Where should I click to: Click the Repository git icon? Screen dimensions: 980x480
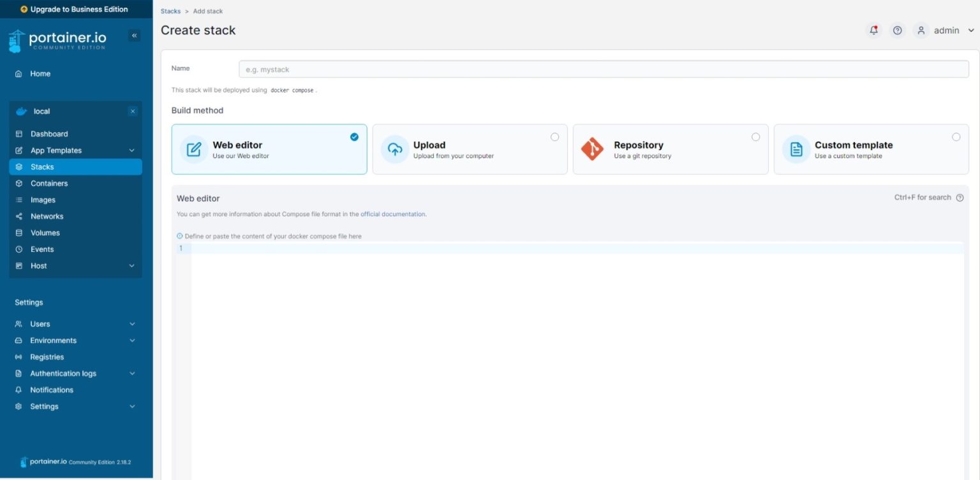[x=592, y=149]
